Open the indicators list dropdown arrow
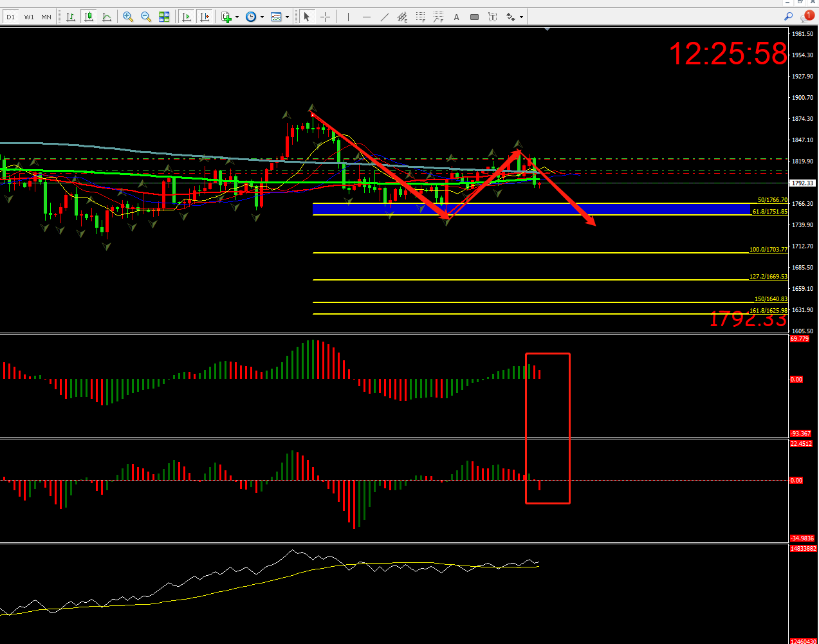This screenshot has height=644, width=819. (x=237, y=17)
